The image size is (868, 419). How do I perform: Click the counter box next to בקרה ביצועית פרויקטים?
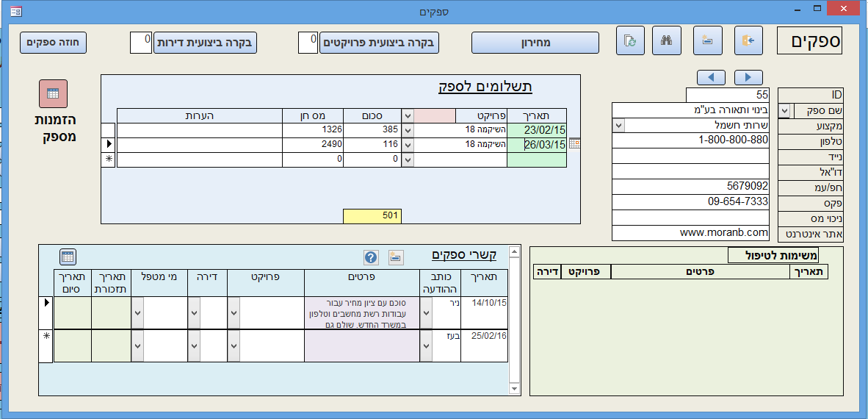pos(308,43)
